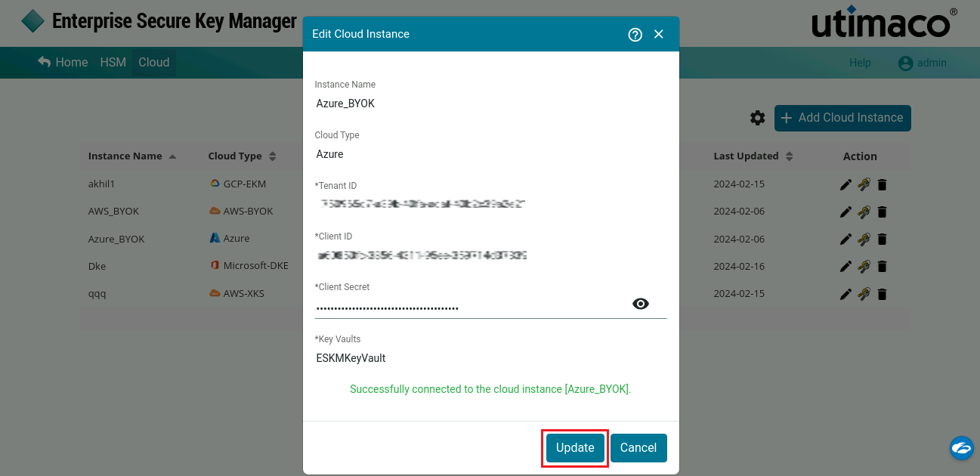Sort the table by Last Updated
Image resolution: width=980 pixels, height=476 pixels.
tap(753, 156)
